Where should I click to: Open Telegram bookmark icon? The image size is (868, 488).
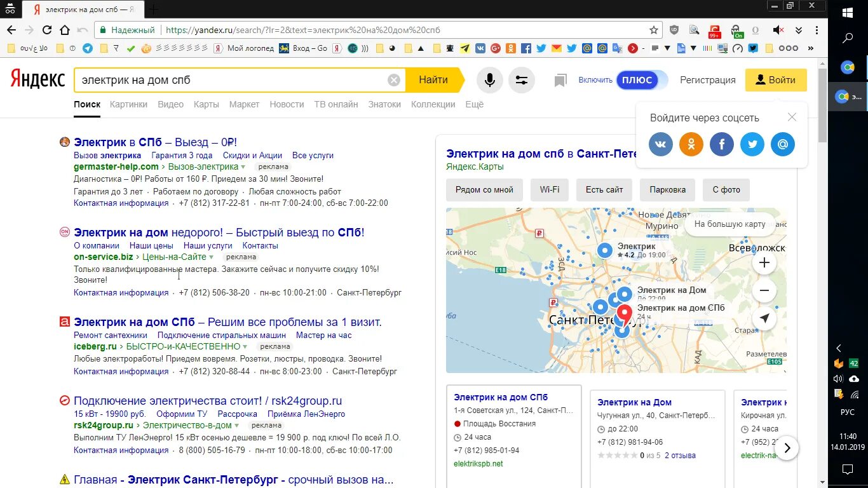pyautogui.click(x=88, y=48)
